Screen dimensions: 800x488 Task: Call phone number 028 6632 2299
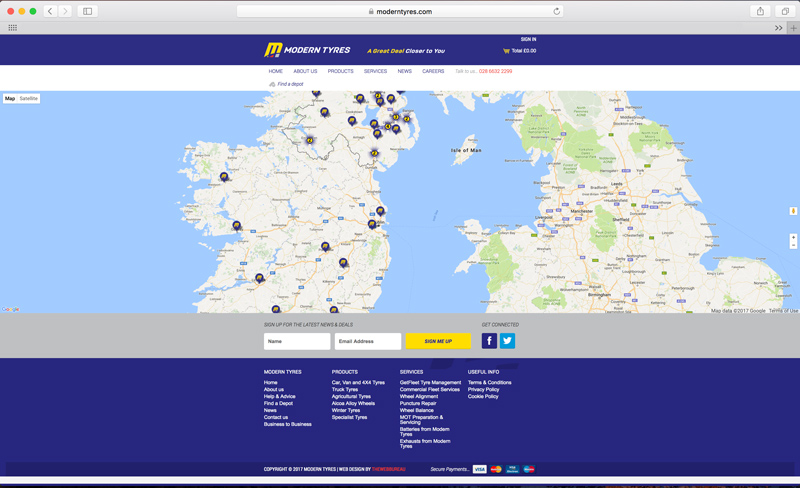pyautogui.click(x=495, y=71)
